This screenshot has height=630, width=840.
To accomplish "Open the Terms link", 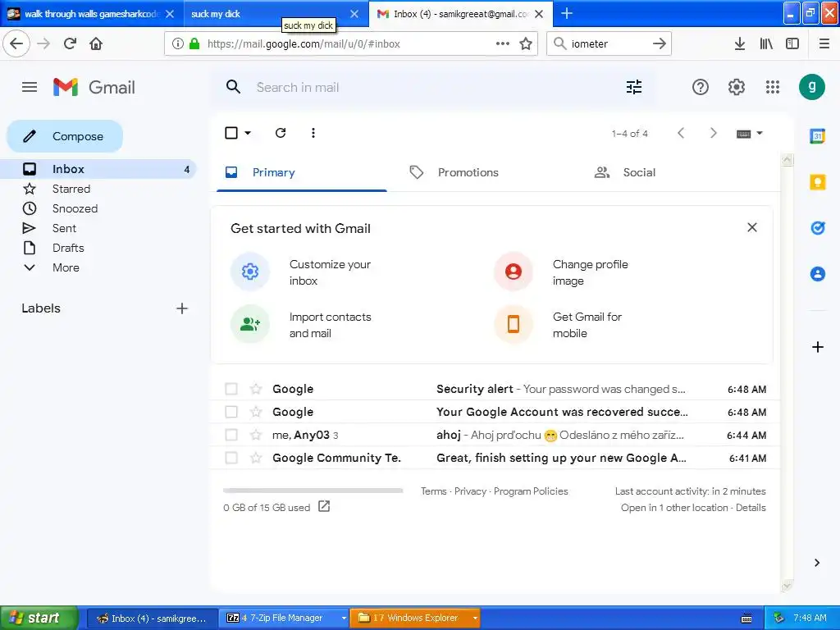I will 433,491.
